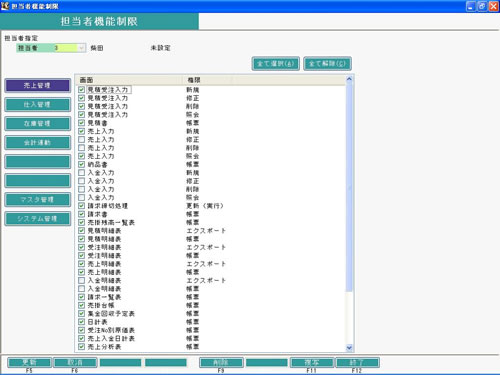
Task: Uncheck the 請求締切処理 checkbox
Action: pyautogui.click(x=81, y=206)
